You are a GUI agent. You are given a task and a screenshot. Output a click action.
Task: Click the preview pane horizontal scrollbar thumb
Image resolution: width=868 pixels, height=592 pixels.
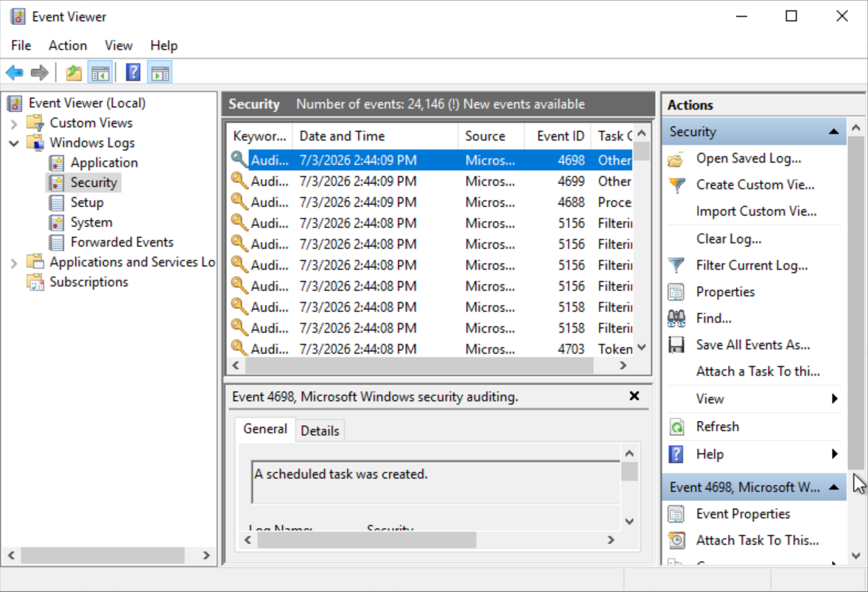367,540
